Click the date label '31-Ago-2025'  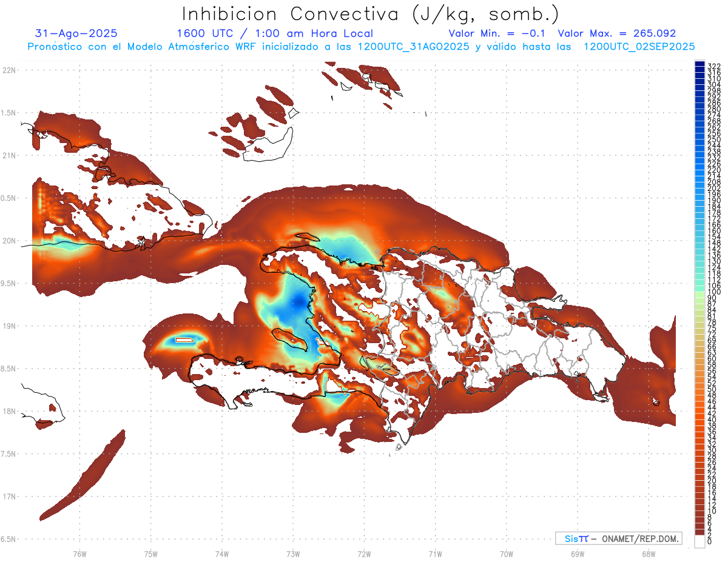(76, 33)
